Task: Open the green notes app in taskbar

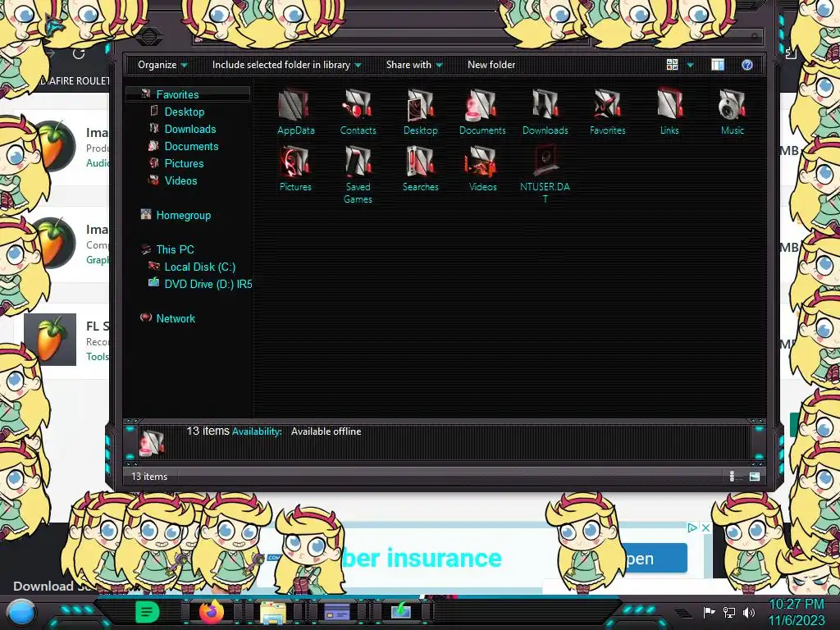Action: tap(148, 612)
